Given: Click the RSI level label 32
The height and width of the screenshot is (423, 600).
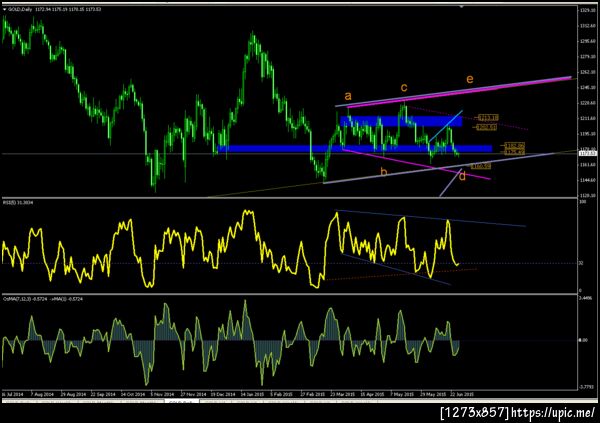Looking at the screenshot, I should pyautogui.click(x=581, y=263).
